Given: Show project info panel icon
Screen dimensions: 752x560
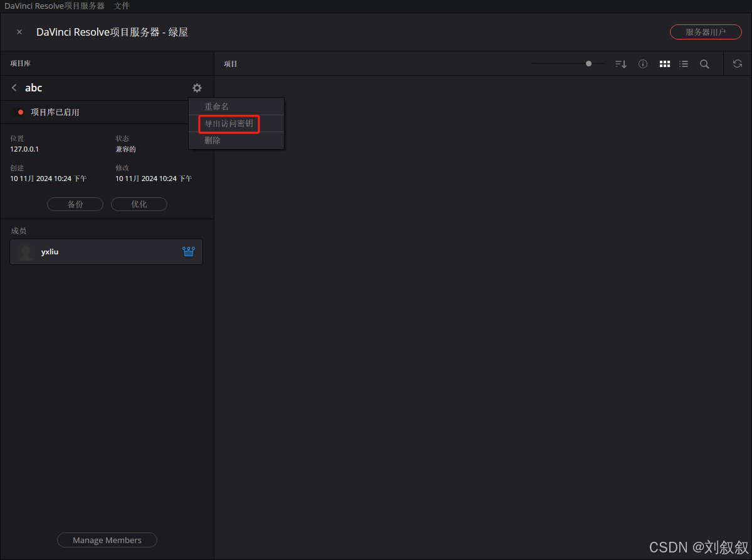Looking at the screenshot, I should click(x=642, y=63).
